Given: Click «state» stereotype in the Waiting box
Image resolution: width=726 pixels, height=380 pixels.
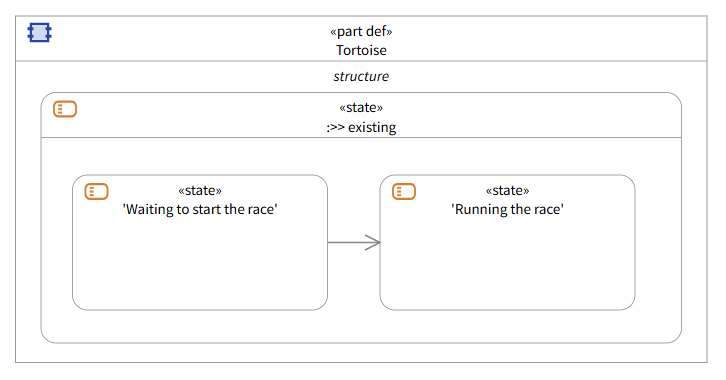Looking at the screenshot, I should [200, 190].
